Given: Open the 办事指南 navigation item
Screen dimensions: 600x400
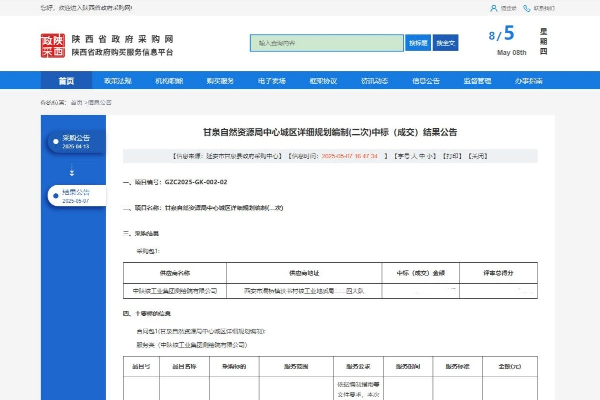Looking at the screenshot, I should pos(529,81).
